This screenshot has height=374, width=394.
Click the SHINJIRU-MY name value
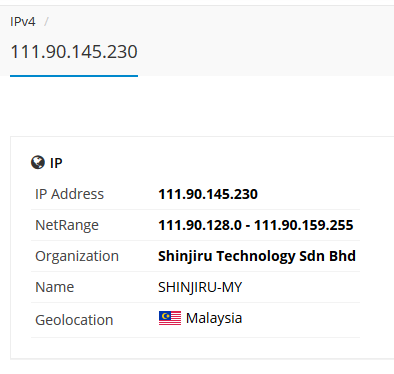point(200,287)
